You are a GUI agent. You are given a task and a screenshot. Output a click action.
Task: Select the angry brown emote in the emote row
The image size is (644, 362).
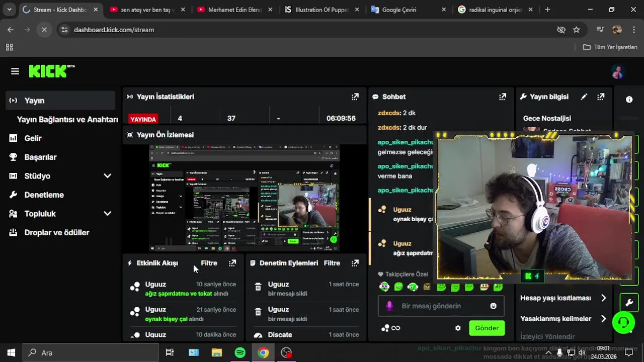coord(427,287)
